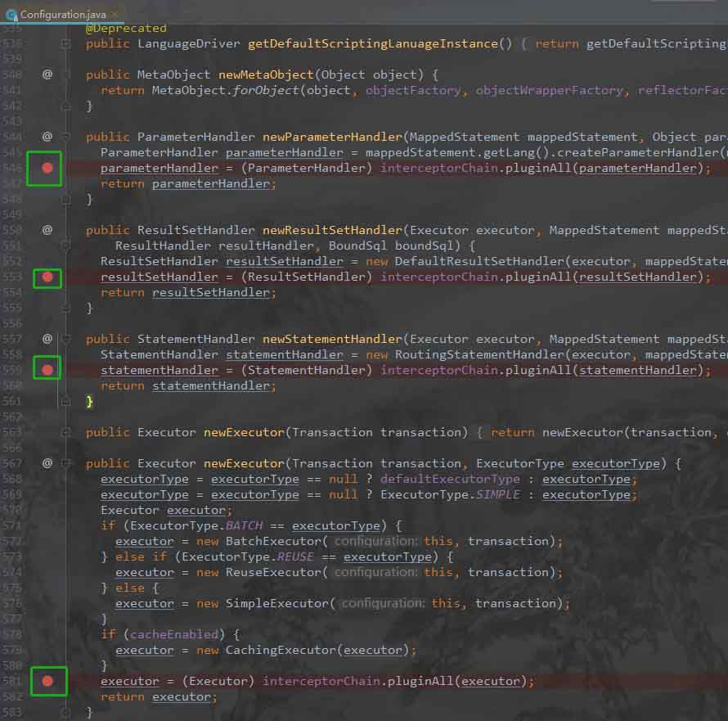Image resolution: width=728 pixels, height=721 pixels.
Task: Click the (Executor) cast expression
Action: point(218,681)
